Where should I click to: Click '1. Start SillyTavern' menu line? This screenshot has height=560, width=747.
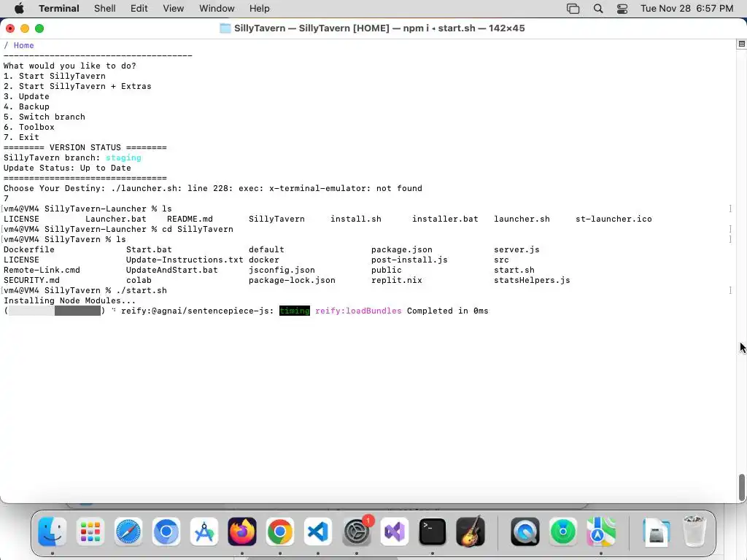[x=54, y=76]
